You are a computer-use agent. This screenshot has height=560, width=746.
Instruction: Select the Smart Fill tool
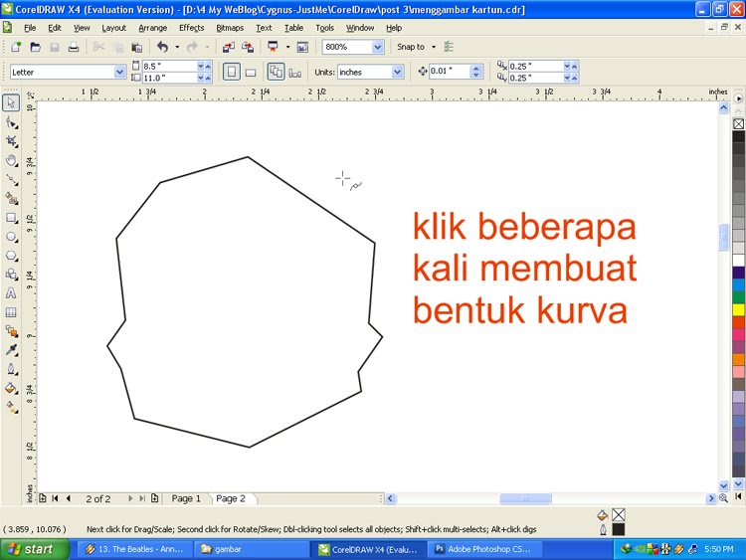point(11,198)
